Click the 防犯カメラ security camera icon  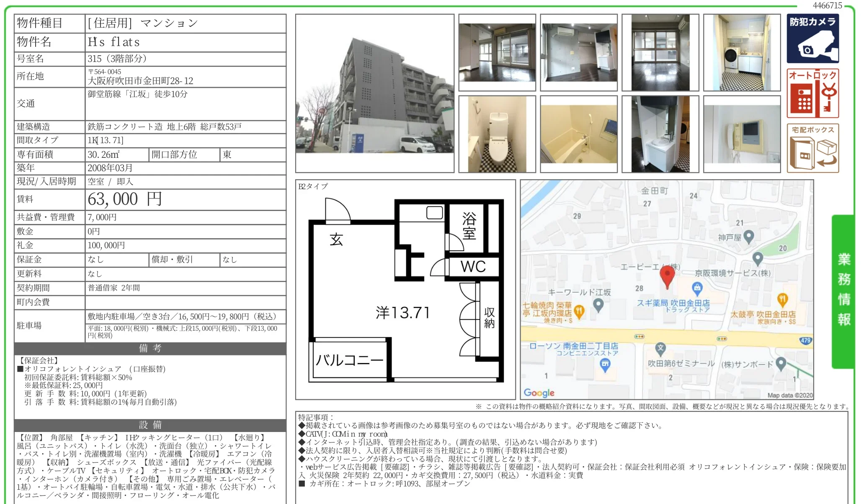[812, 39]
